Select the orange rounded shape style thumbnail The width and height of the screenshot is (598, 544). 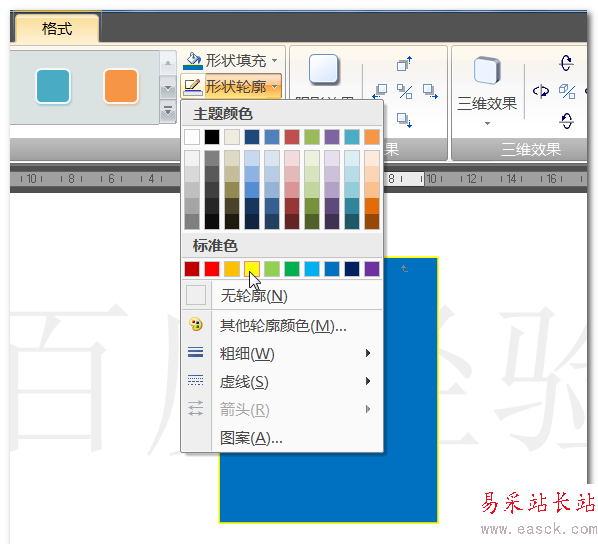[x=121, y=86]
